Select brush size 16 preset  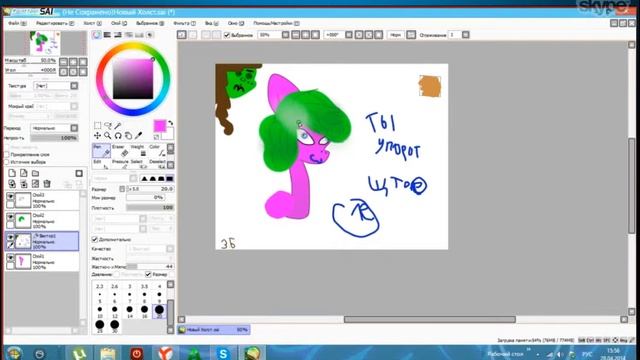coord(144,311)
